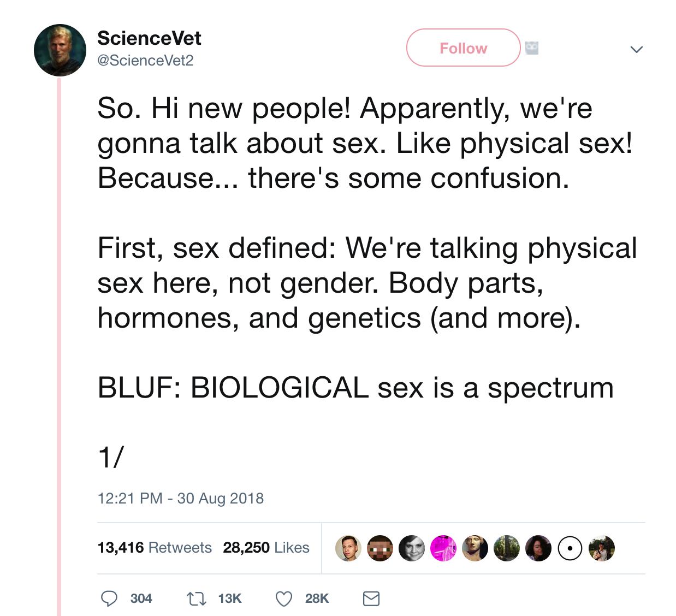Send the tweet via the envelope icon
The width and height of the screenshot is (676, 616).
click(371, 599)
